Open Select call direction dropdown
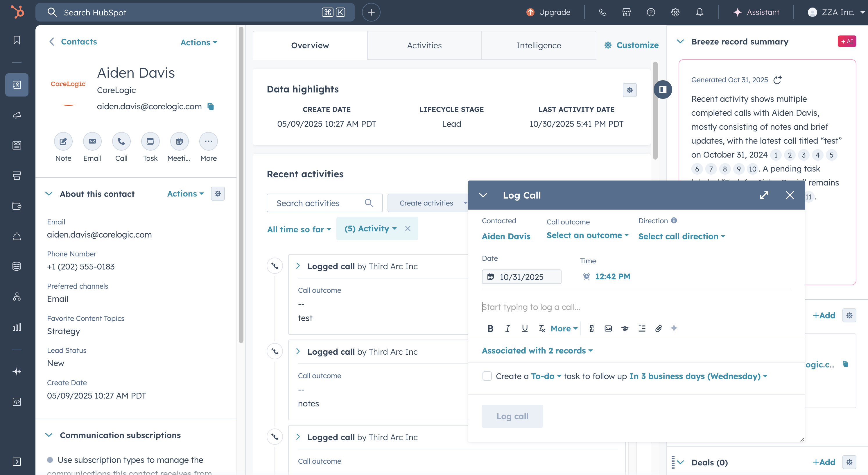The width and height of the screenshot is (868, 475). click(x=681, y=236)
